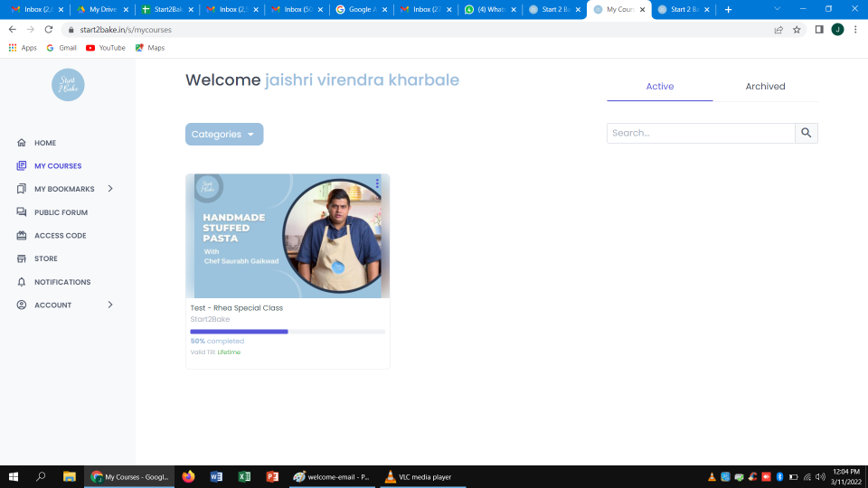Expand the Account submenu
868x488 pixels.
point(110,305)
